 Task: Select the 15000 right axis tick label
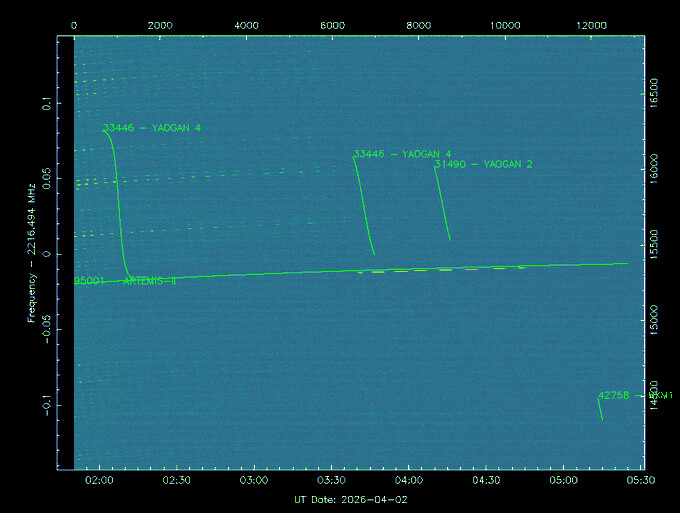(654, 321)
